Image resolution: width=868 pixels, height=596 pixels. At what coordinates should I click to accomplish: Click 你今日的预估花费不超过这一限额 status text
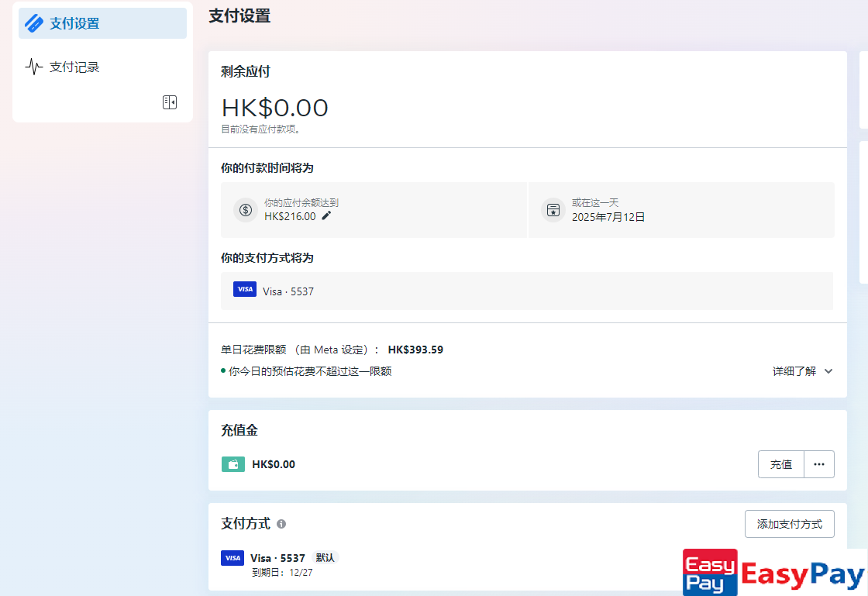click(x=310, y=371)
